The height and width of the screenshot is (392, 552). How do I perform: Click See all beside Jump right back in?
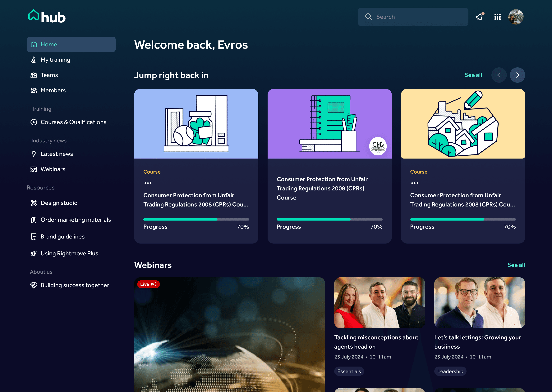click(473, 75)
